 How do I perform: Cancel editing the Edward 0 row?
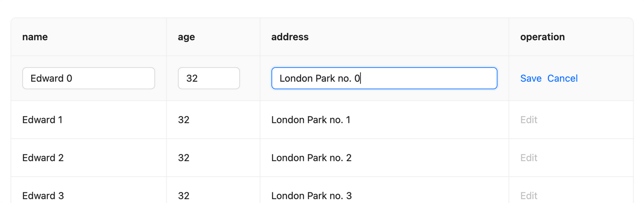point(562,78)
